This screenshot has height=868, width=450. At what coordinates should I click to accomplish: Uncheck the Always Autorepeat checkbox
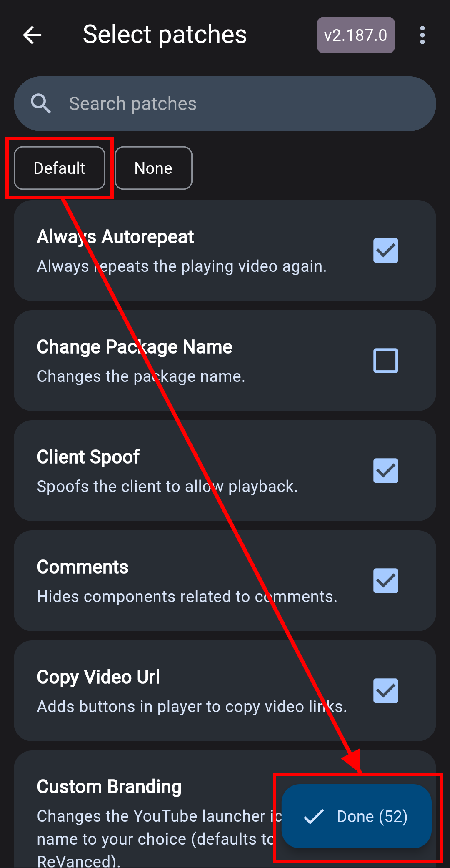(386, 251)
